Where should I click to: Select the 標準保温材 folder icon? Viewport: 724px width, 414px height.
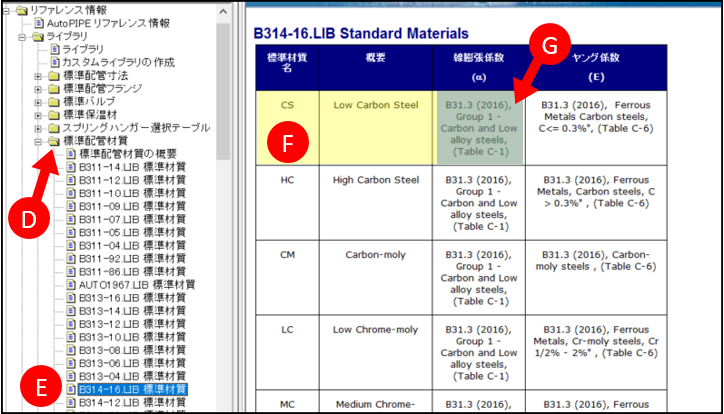pos(54,115)
